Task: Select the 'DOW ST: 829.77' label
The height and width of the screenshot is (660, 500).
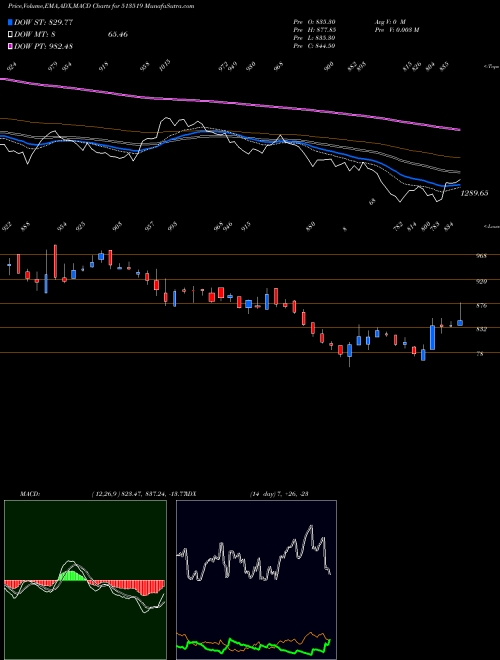Action: click(43, 22)
